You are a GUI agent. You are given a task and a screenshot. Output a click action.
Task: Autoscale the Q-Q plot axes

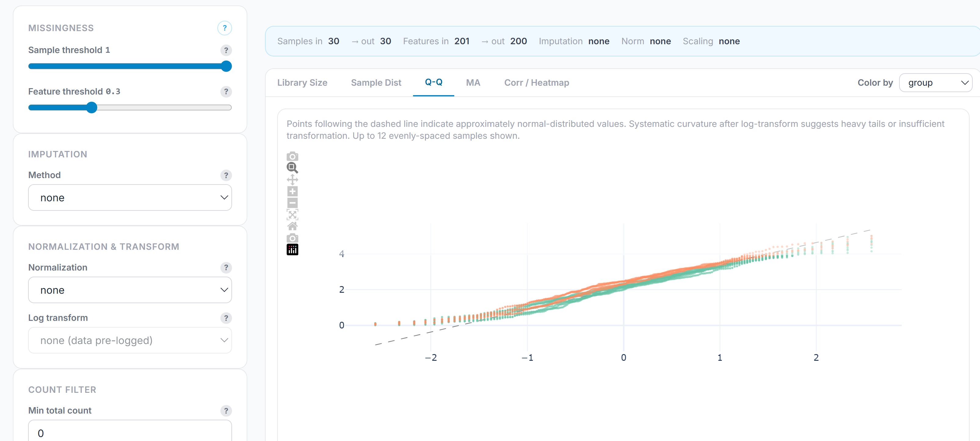(x=292, y=214)
